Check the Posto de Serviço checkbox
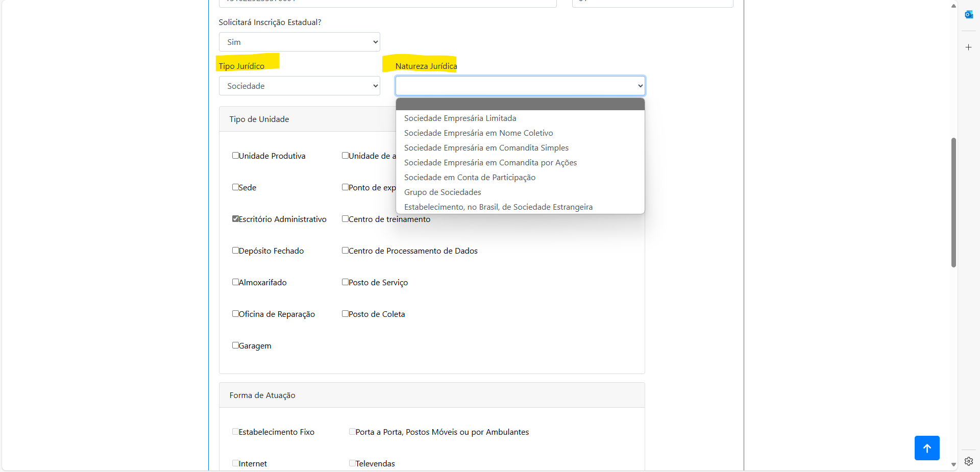980x472 pixels. point(345,282)
